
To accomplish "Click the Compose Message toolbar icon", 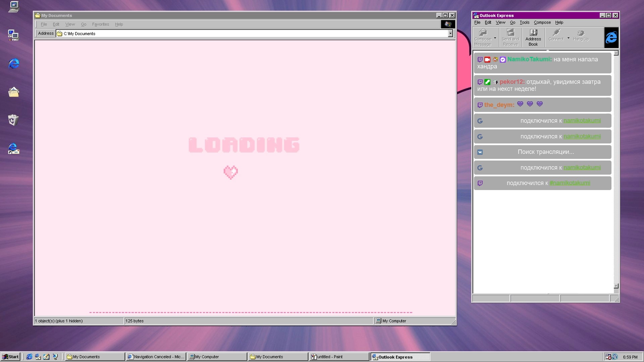I will pyautogui.click(x=483, y=37).
